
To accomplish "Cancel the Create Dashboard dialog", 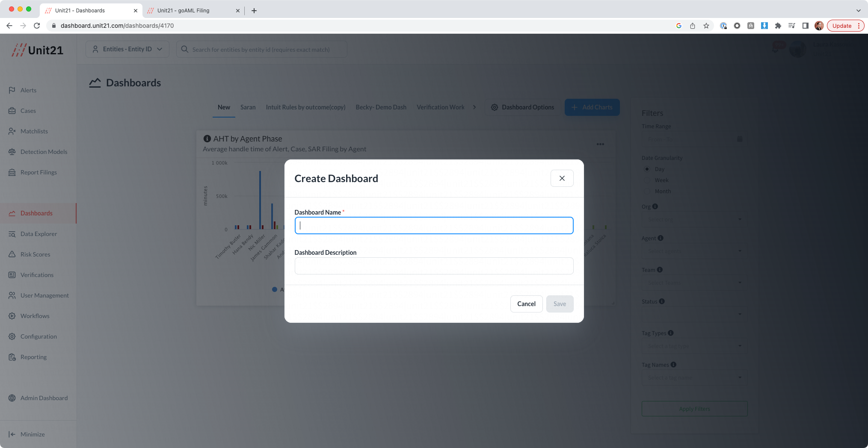I will 526,304.
